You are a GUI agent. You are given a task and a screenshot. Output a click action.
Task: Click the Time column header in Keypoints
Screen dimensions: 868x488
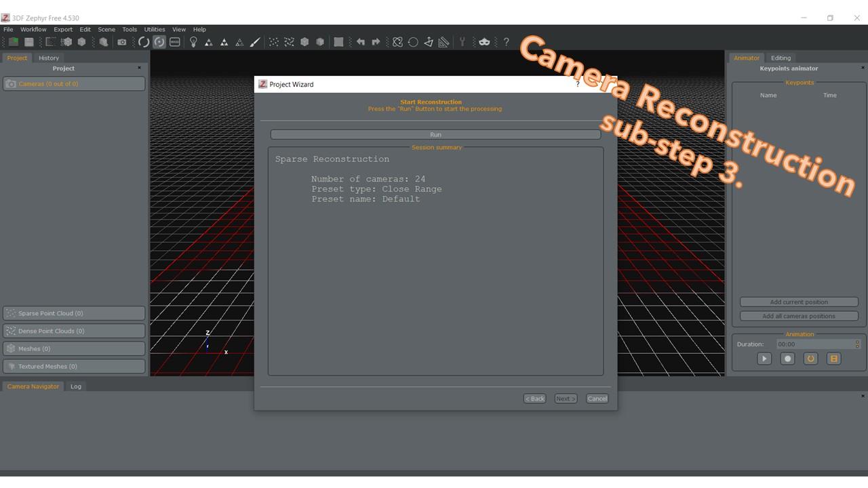(830, 96)
